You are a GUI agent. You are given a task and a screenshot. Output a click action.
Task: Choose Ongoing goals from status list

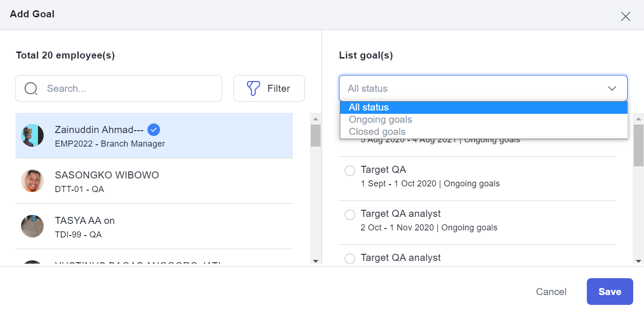click(x=380, y=119)
